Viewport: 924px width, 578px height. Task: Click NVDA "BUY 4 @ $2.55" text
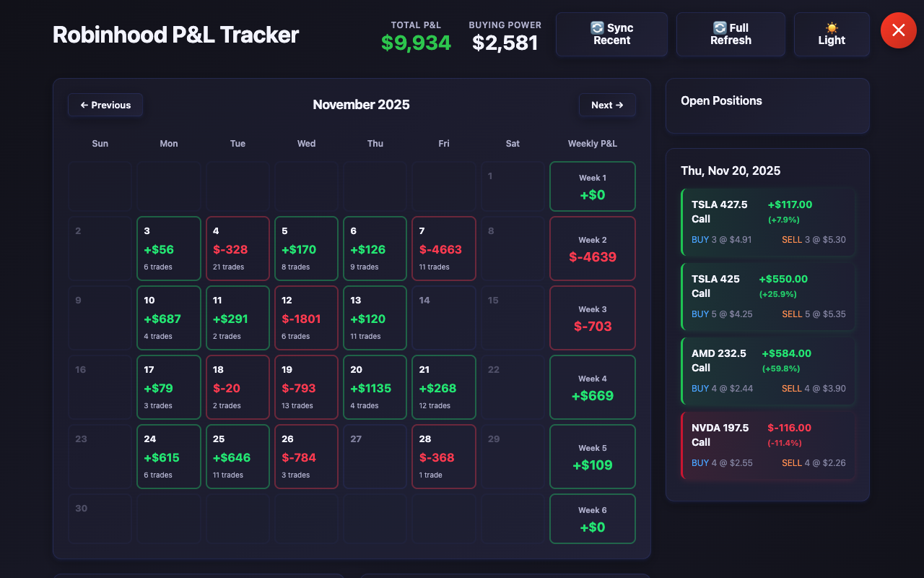[722, 463]
